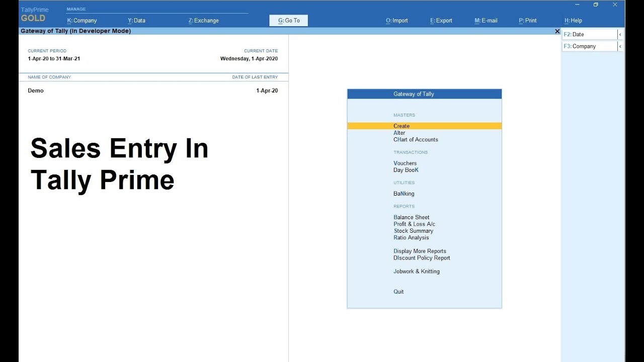Viewport: 644px width, 362px height.
Task: Open the Y: Data menu
Action: [x=136, y=21]
